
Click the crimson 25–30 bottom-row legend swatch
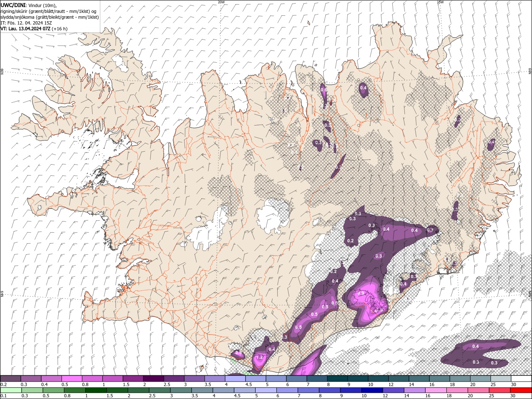[500, 390]
